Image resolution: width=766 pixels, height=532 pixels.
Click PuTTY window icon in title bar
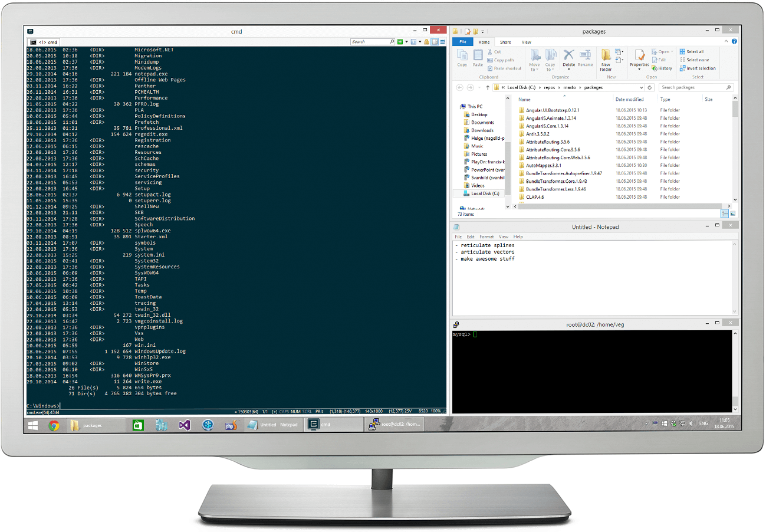click(456, 324)
